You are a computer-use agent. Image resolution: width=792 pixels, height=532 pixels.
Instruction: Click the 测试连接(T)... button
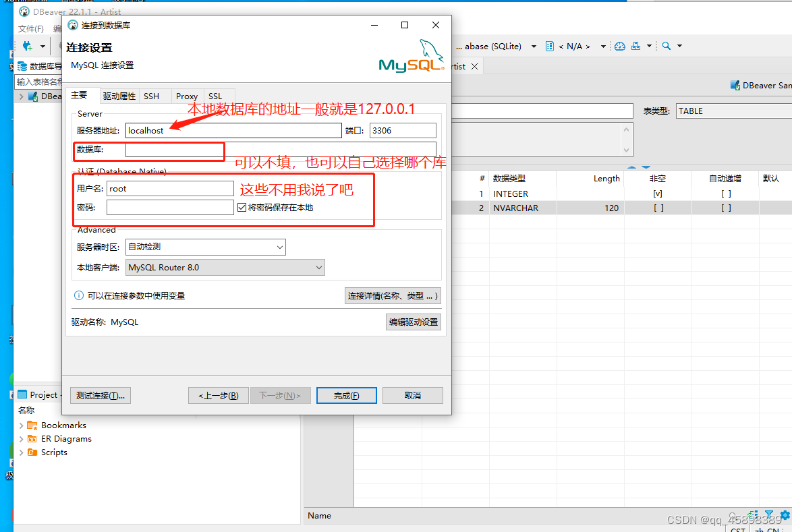(x=101, y=396)
